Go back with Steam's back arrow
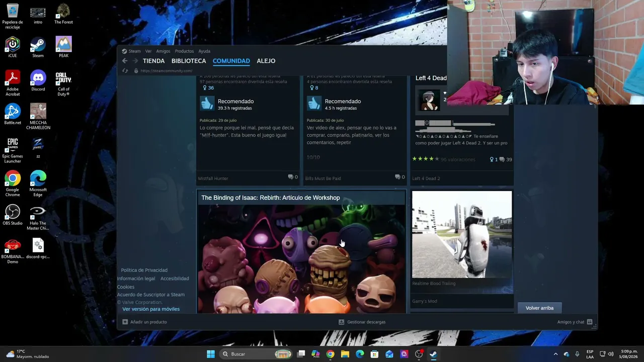 pos(125,61)
